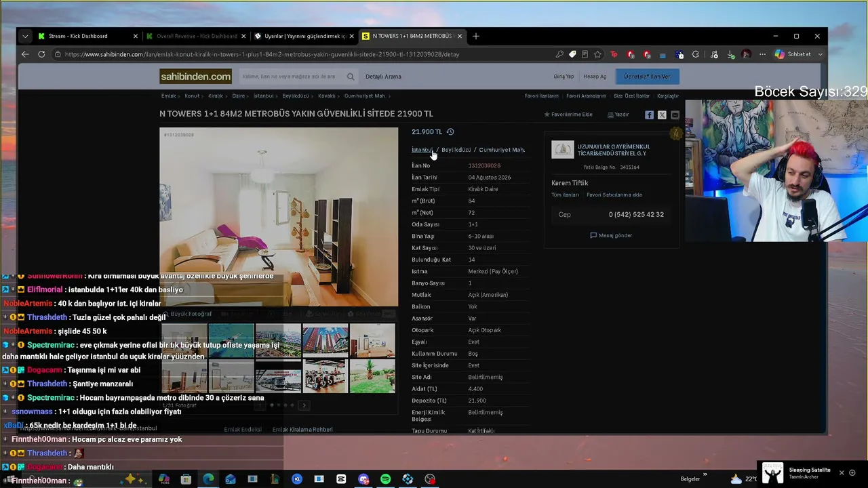Open the Daire breadcrumb
This screenshot has height=488, width=868.
click(x=239, y=96)
